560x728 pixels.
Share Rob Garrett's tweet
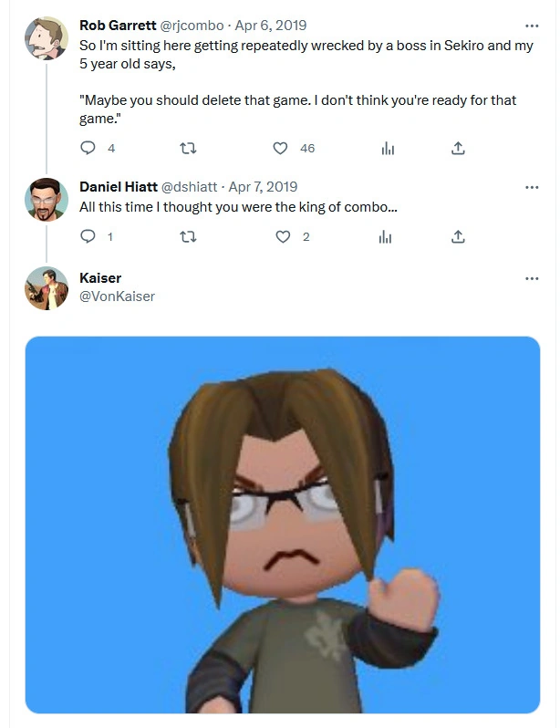click(459, 148)
